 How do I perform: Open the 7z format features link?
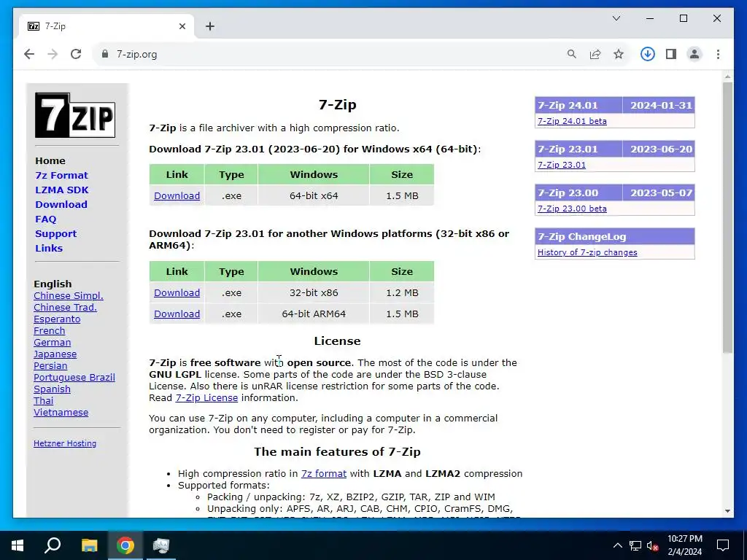[x=323, y=474]
